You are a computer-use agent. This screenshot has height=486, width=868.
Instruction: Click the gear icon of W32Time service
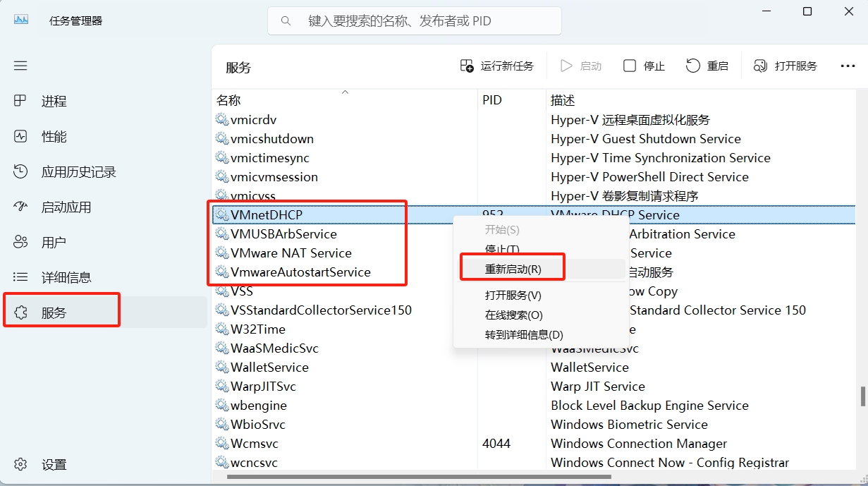(222, 329)
